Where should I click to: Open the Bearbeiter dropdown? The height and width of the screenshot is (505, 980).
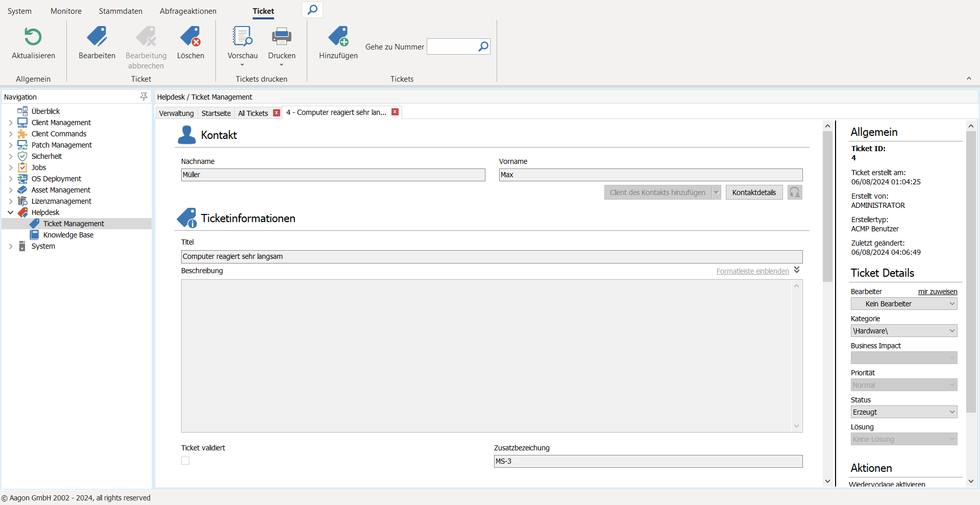[x=903, y=304]
